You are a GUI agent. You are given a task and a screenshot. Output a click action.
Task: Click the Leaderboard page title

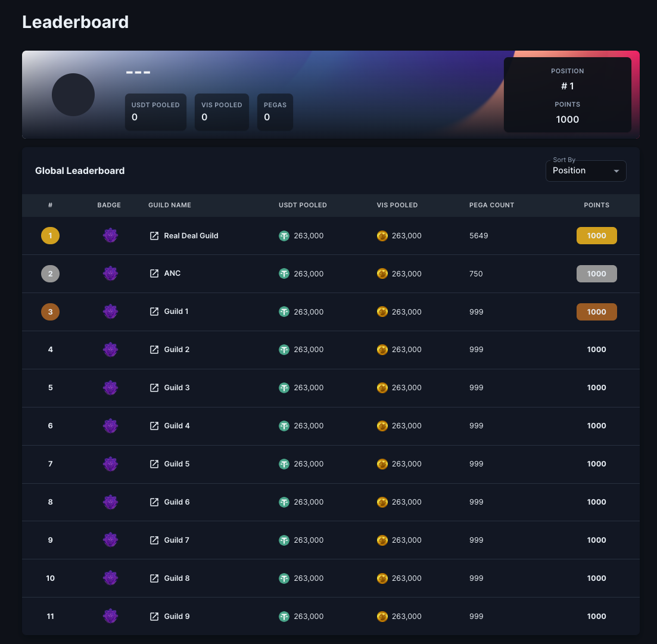[76, 22]
